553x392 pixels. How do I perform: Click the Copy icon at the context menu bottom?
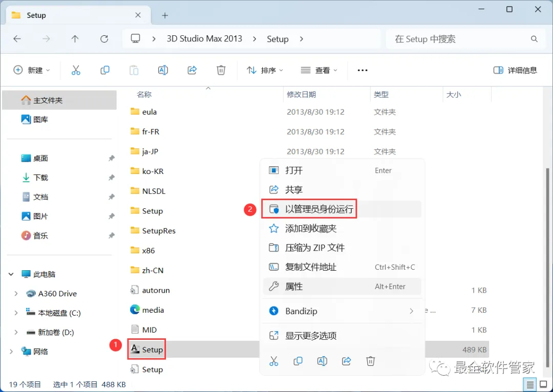[298, 361]
